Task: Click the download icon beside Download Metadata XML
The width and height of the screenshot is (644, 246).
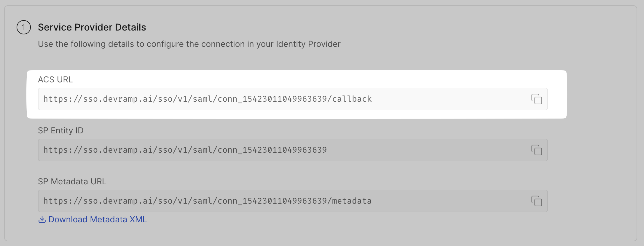Action: [x=42, y=219]
